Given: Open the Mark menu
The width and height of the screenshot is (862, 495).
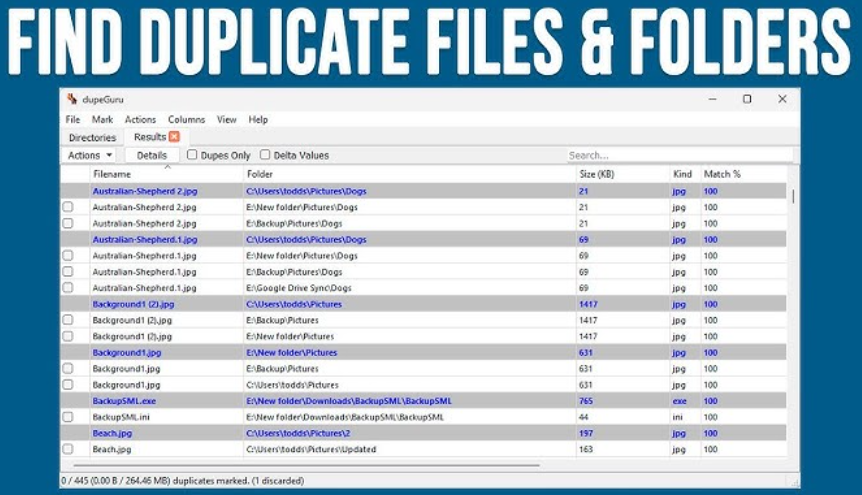Looking at the screenshot, I should (x=102, y=119).
